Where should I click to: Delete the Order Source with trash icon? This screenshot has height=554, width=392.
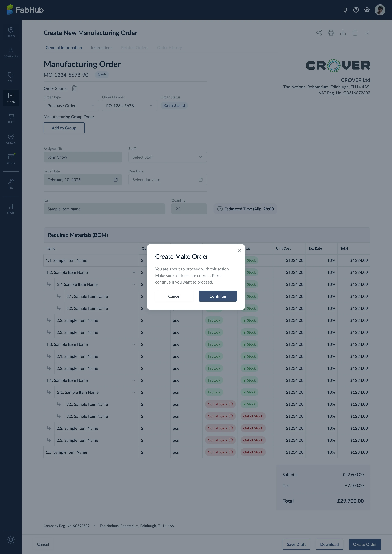point(74,88)
